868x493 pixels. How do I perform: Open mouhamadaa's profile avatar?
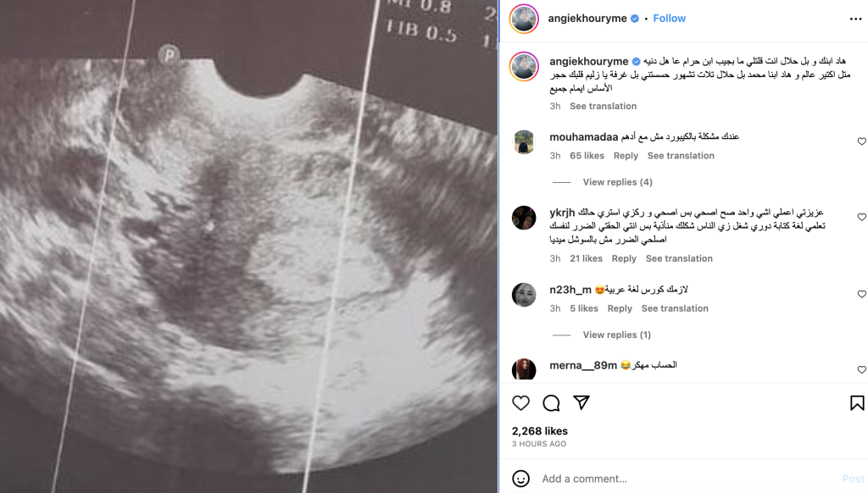coord(524,142)
